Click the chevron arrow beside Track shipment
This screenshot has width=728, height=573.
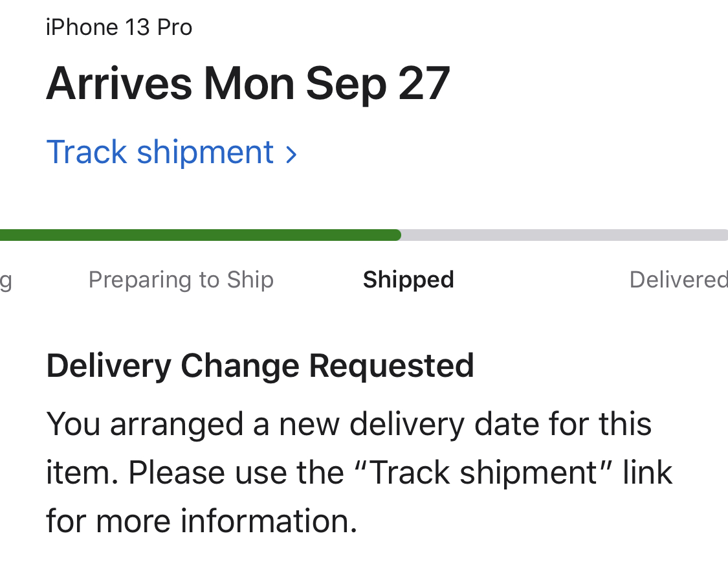(291, 155)
